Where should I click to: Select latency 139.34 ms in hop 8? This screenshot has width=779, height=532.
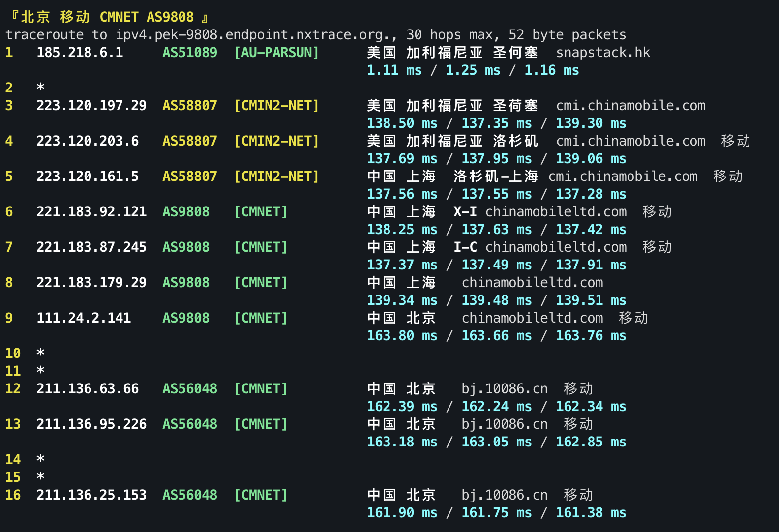[x=402, y=300]
